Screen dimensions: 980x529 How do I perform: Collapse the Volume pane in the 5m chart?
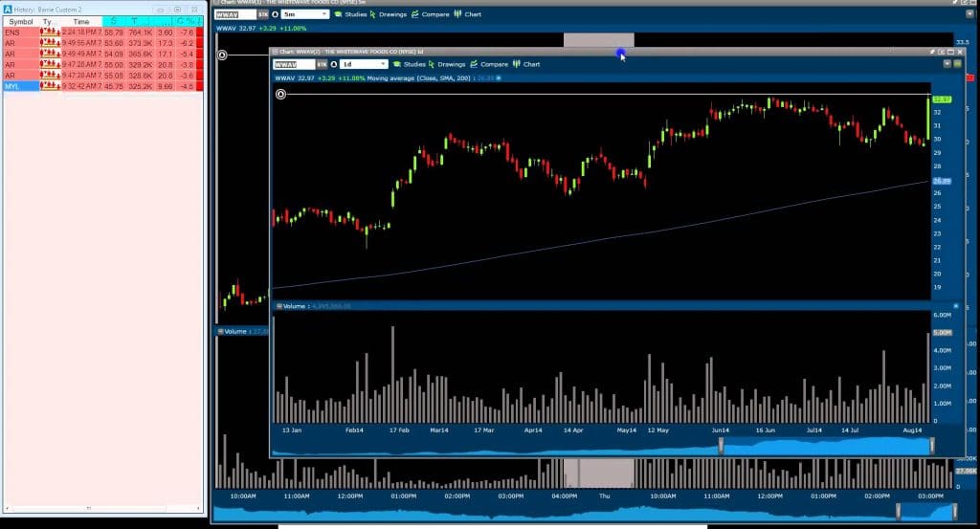(221, 332)
